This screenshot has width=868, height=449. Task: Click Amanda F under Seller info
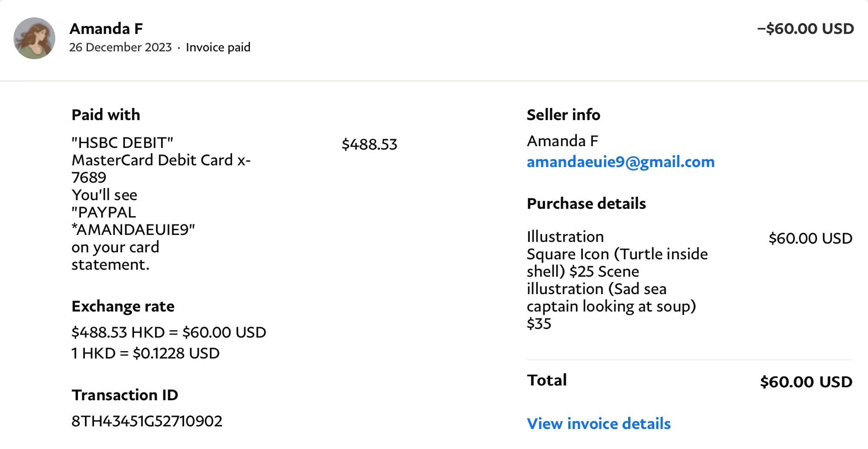[x=562, y=141]
